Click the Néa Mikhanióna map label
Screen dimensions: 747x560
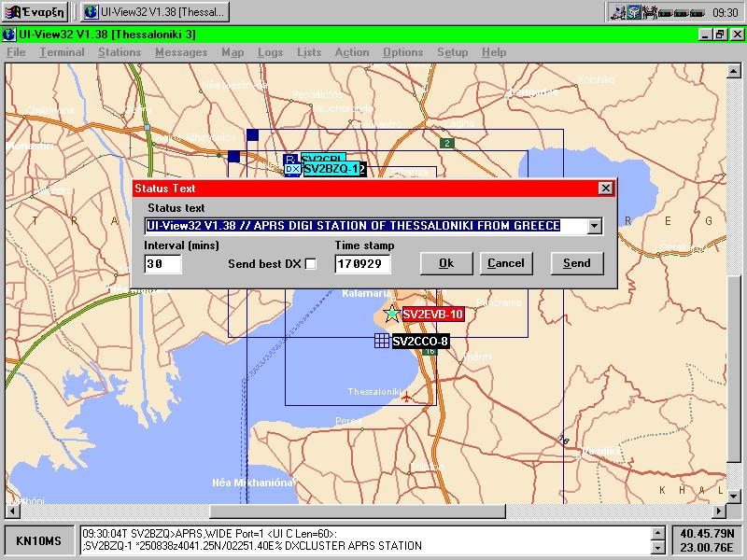(x=252, y=483)
